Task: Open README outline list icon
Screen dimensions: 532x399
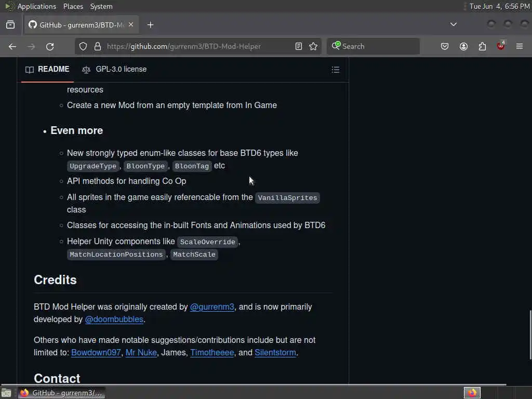Action: 336,70
